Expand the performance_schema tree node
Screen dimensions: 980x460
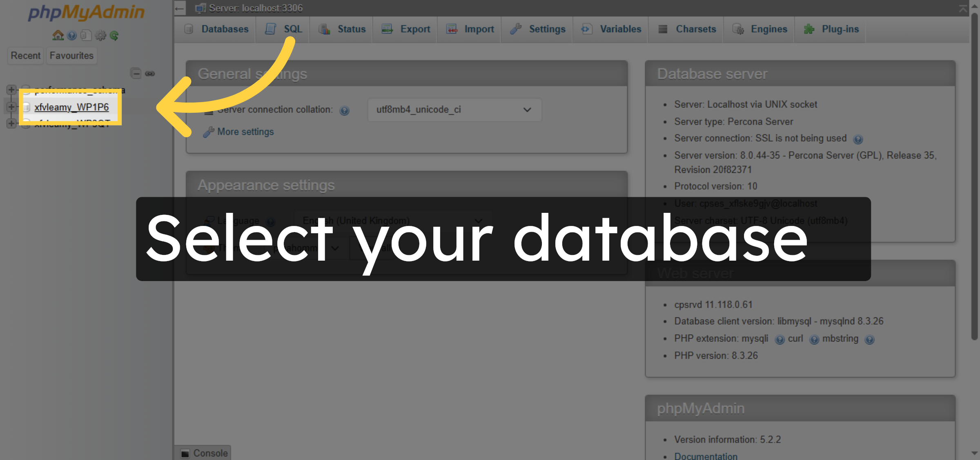tap(11, 89)
